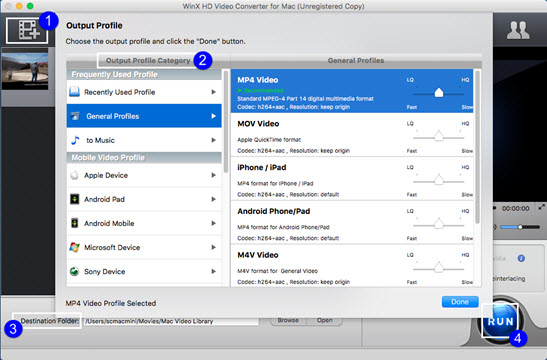Screen dimensions: 547x360
Task: Choose the iPhone / iPad profile
Action: pyautogui.click(x=352, y=179)
